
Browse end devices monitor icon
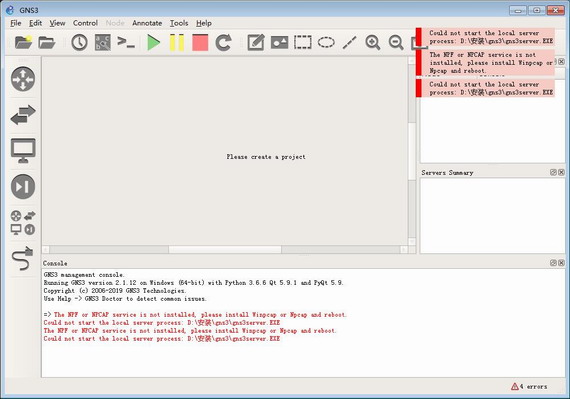point(23,150)
